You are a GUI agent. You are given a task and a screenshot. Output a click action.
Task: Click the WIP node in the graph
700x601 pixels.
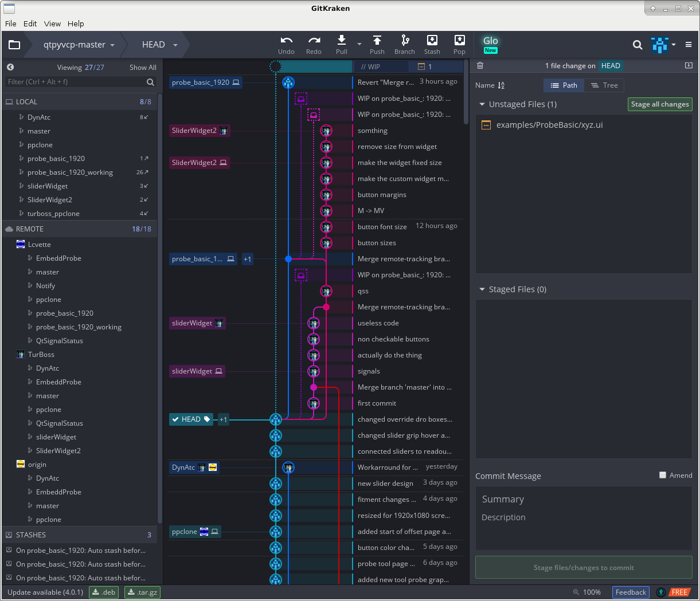coord(276,66)
